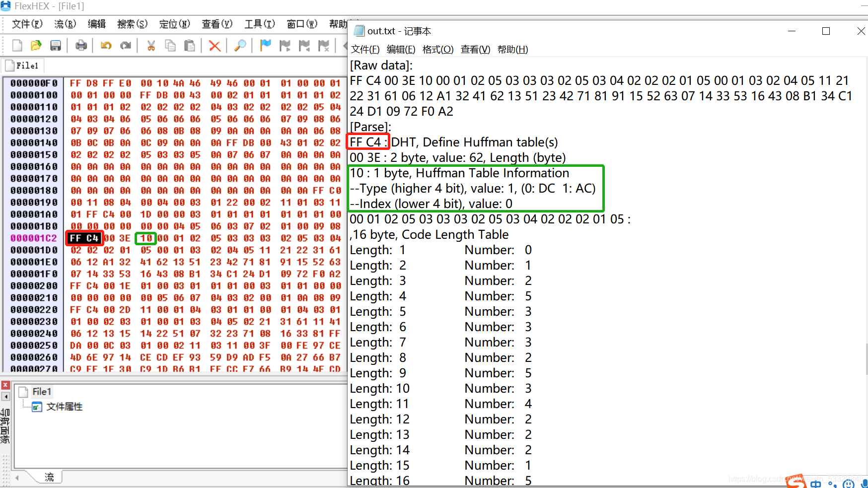Toggle bookmark with the blue flag icon
This screenshot has width=868, height=488.
coord(266,46)
